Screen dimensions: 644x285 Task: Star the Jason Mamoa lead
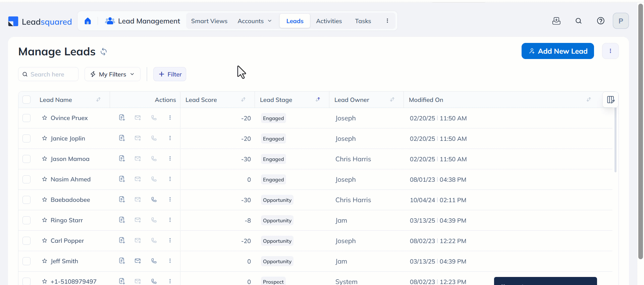click(x=45, y=159)
